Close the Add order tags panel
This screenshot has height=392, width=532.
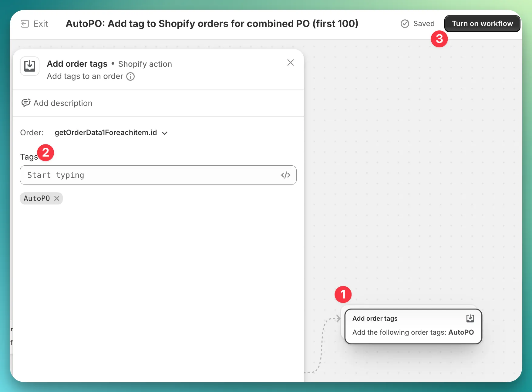pyautogui.click(x=290, y=63)
